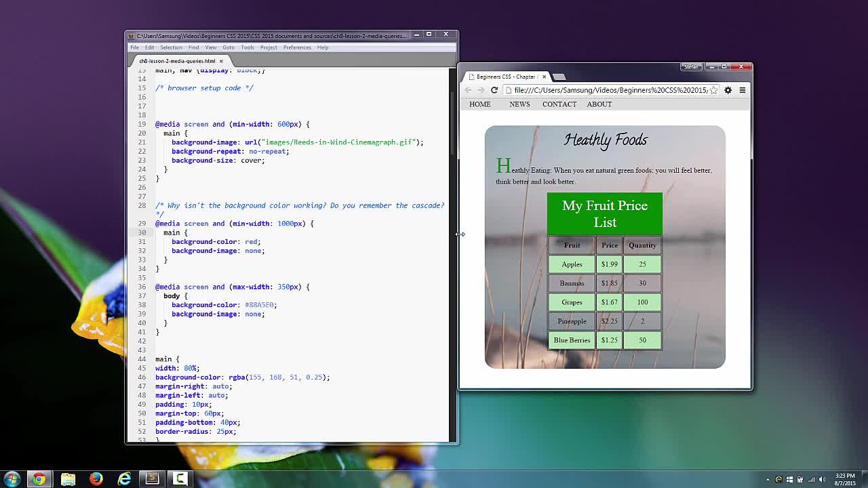The width and height of the screenshot is (868, 488).
Task: Open network signal tray icon
Action: (811, 480)
